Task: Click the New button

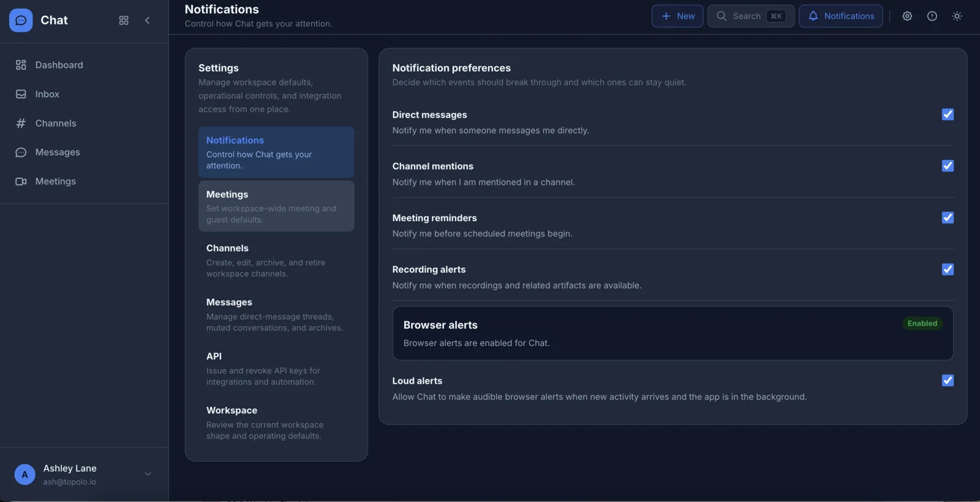Action: pos(677,16)
